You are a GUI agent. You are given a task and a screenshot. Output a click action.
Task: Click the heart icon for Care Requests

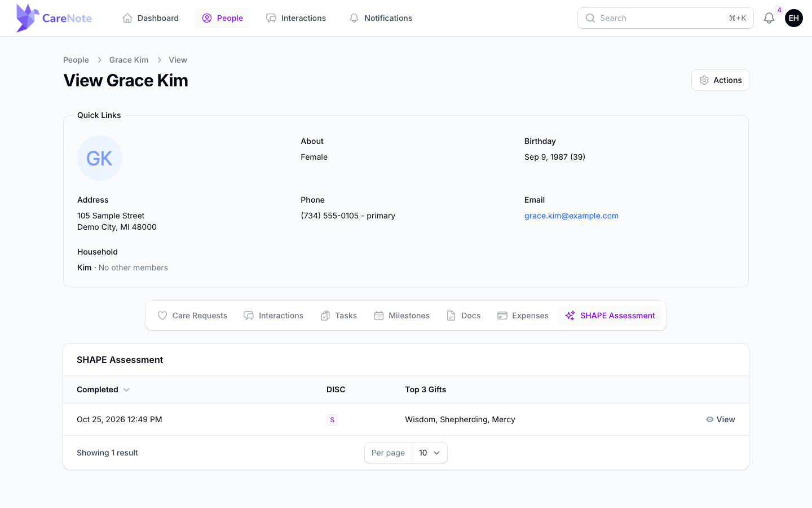(x=162, y=316)
